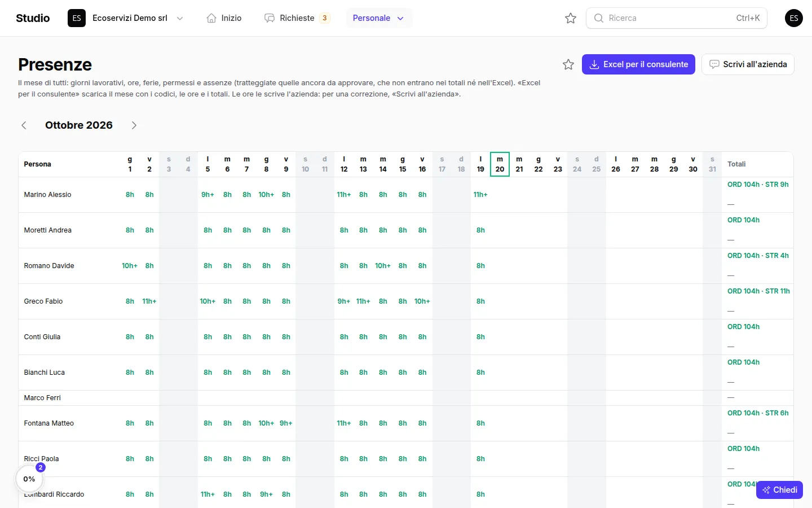
Task: Click the Totali column header
Action: (736, 164)
